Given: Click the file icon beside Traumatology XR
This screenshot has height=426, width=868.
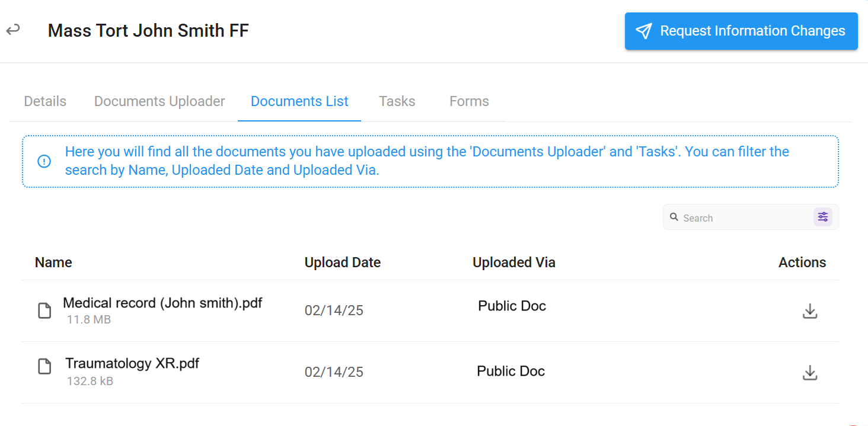Looking at the screenshot, I should (x=44, y=366).
